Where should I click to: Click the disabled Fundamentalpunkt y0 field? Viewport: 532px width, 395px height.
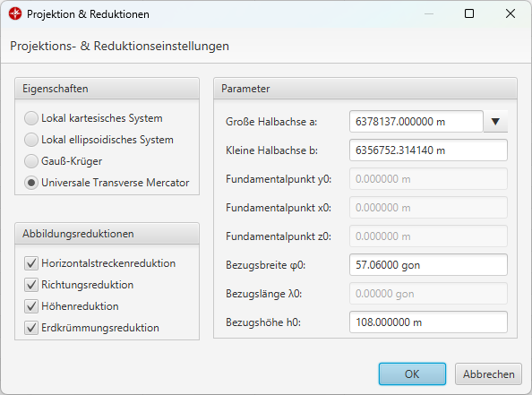pos(428,179)
